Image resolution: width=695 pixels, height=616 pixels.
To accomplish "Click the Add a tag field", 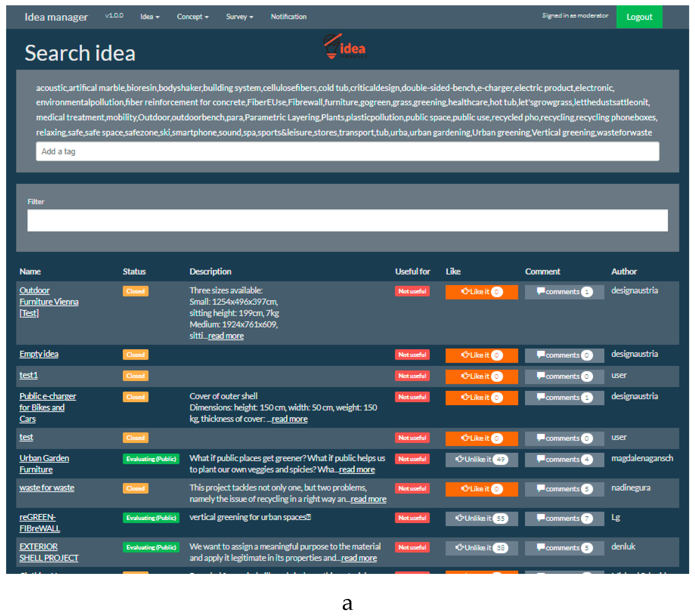I will point(347,151).
